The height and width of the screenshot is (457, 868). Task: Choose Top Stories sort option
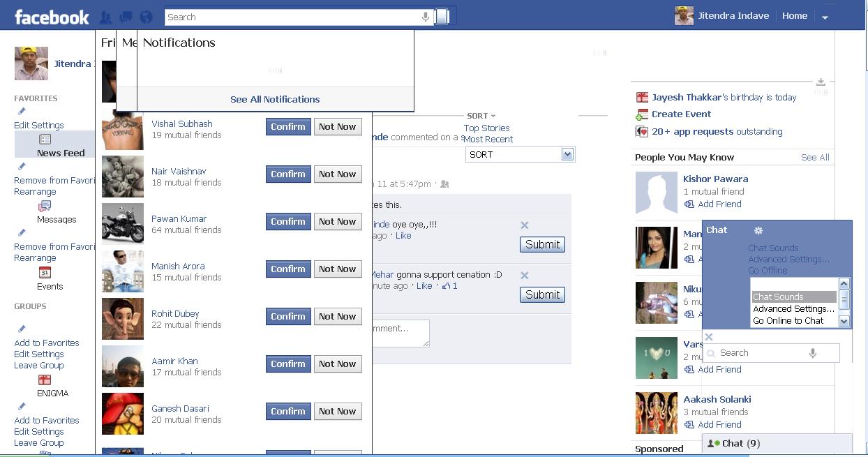pyautogui.click(x=487, y=128)
